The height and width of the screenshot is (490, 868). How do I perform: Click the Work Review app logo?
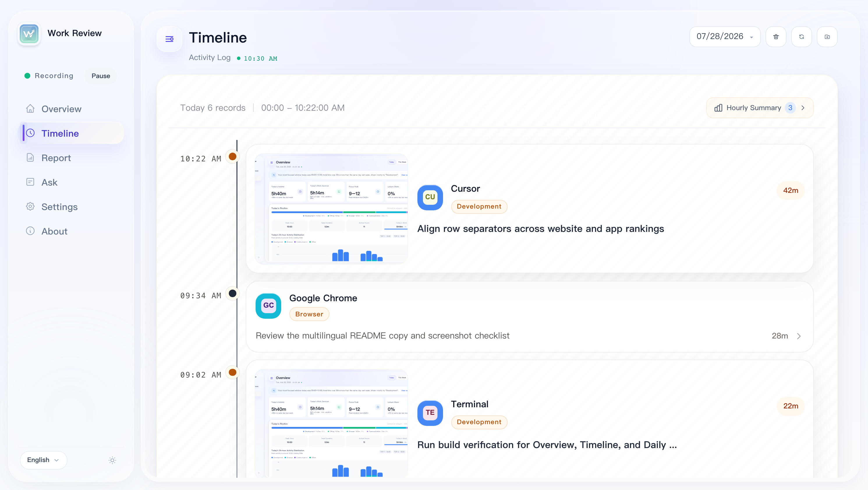[x=29, y=34]
